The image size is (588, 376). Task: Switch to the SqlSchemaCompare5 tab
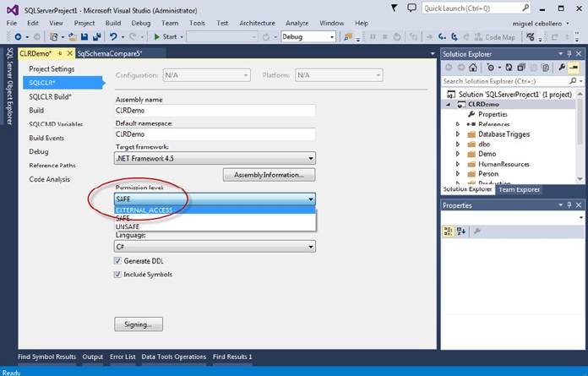coord(110,53)
